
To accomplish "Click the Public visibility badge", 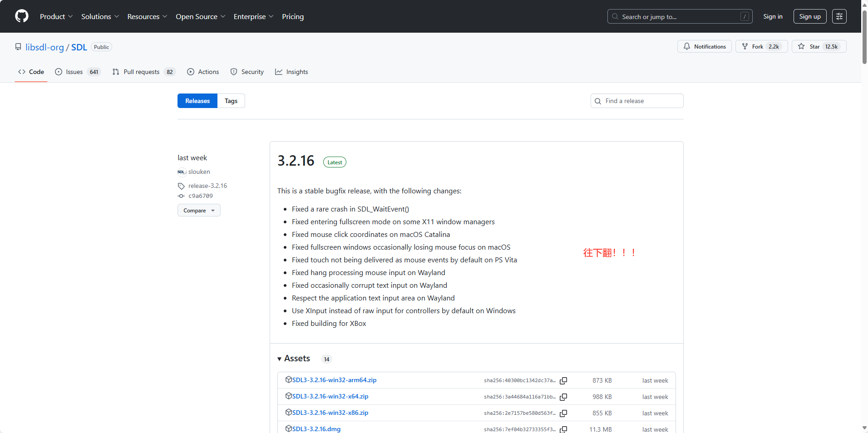I will (101, 47).
